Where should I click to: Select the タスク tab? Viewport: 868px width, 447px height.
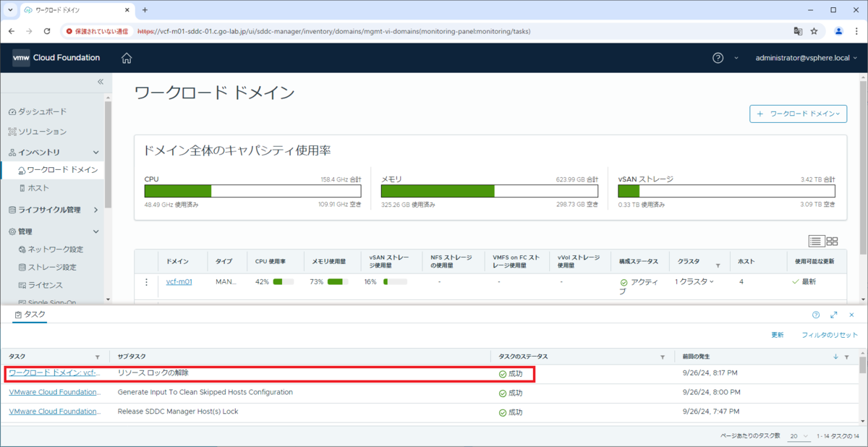30,315
